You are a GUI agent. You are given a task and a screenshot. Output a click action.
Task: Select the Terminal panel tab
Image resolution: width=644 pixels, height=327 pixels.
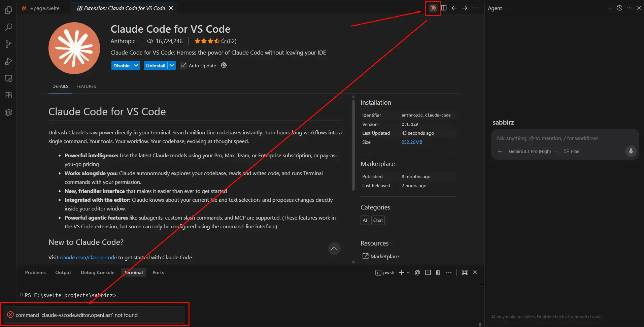click(x=133, y=272)
